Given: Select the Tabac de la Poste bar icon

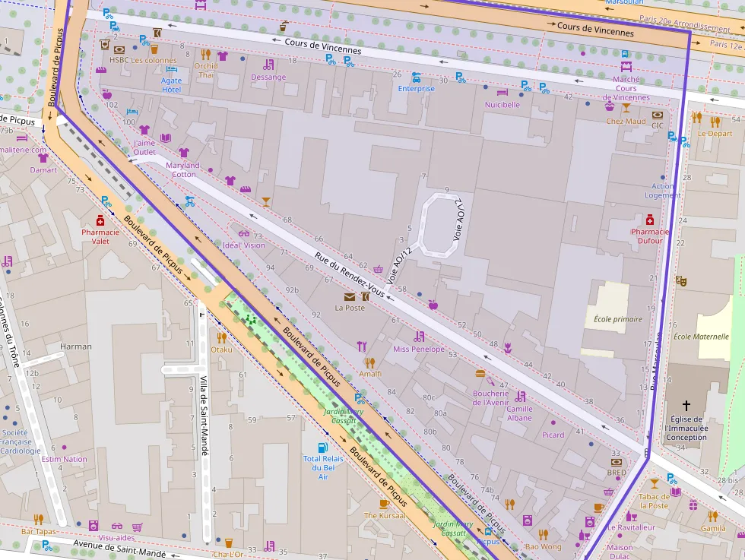Looking at the screenshot, I should (654, 484).
